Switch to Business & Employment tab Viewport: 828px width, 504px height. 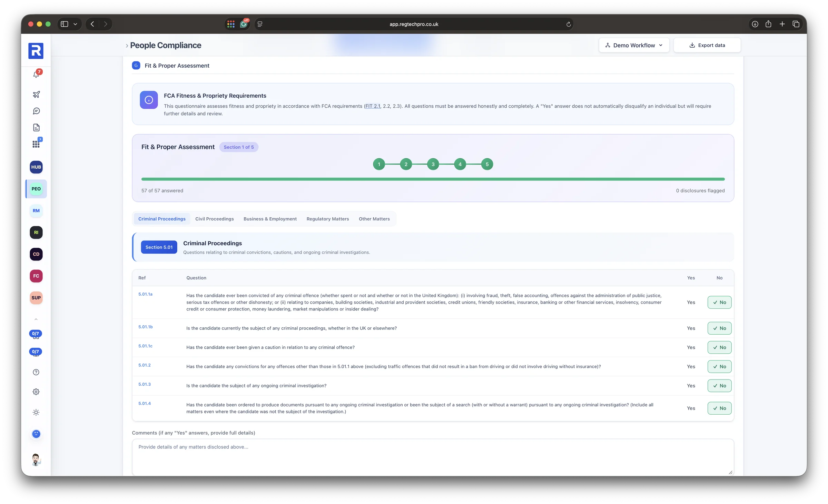[270, 219]
